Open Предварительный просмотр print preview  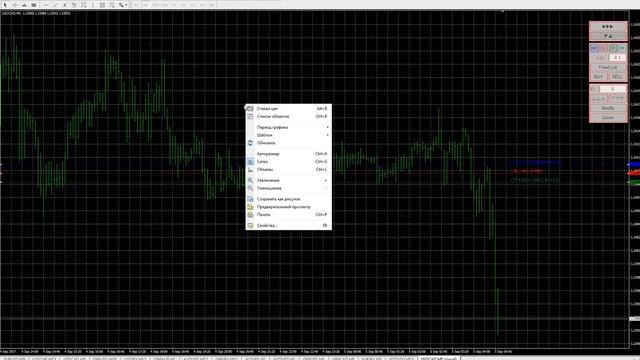click(289, 207)
